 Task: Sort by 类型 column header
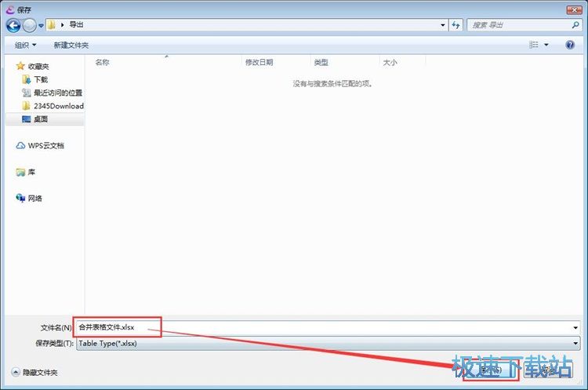click(321, 62)
